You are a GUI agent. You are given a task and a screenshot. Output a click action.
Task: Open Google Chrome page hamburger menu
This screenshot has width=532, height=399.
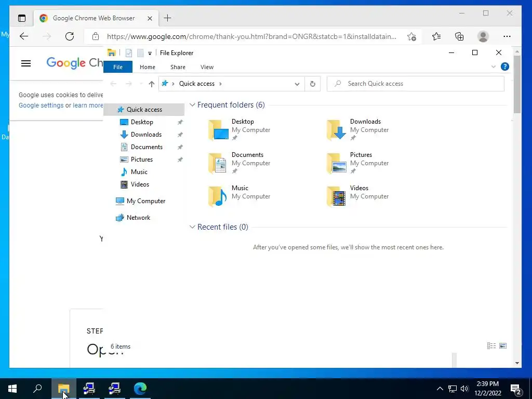click(x=26, y=63)
